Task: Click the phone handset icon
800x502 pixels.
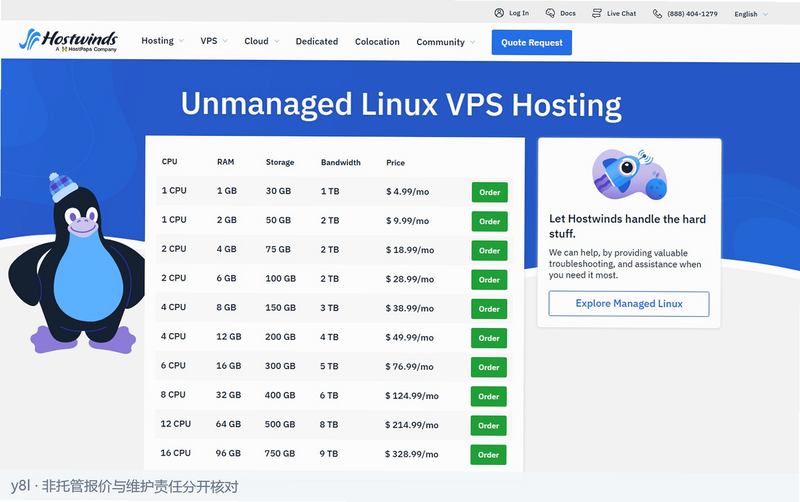Action: pos(657,14)
